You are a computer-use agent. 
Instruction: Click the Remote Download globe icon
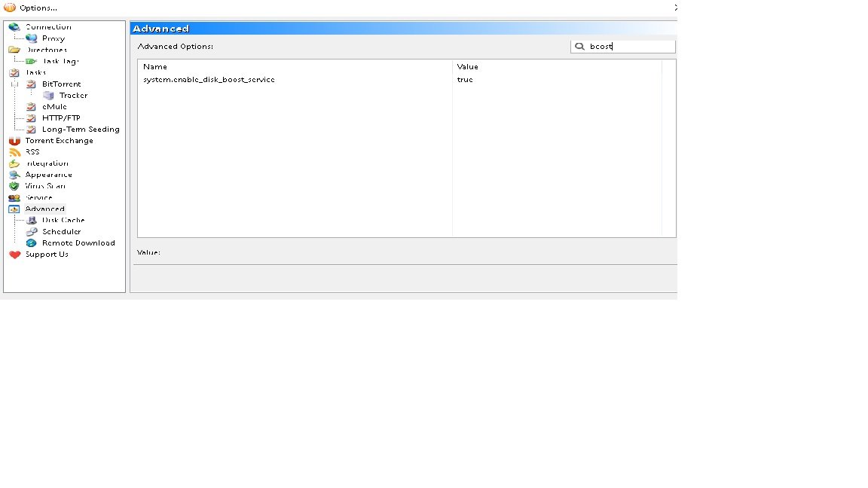(x=31, y=243)
